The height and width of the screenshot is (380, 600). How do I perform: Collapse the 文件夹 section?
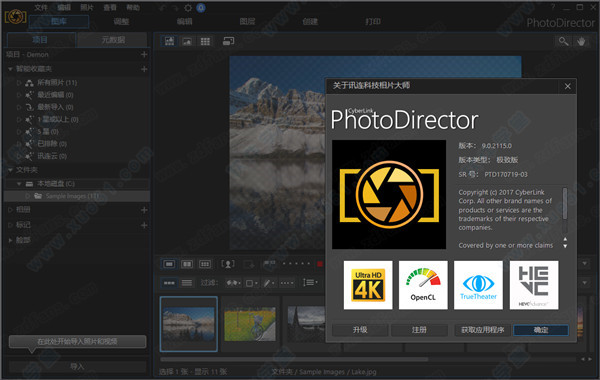pyautogui.click(x=10, y=170)
